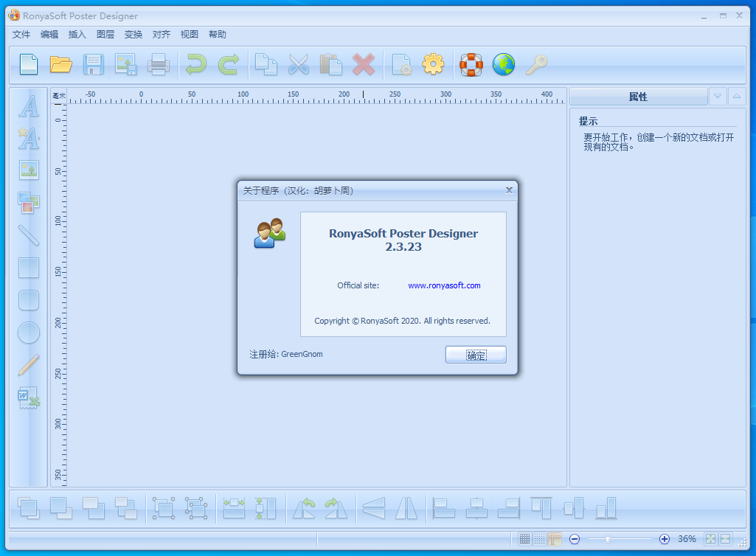Click the green Undo arrow

[x=195, y=65]
